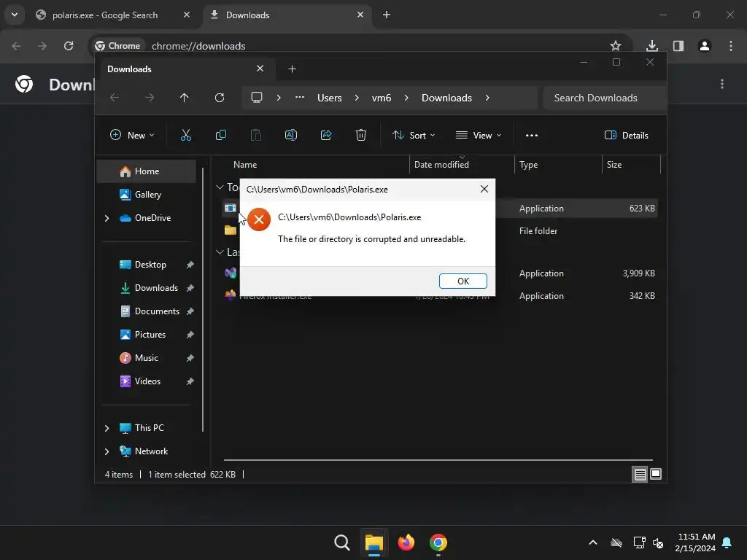Go up one folder level
The height and width of the screenshot is (560, 747).
click(185, 98)
